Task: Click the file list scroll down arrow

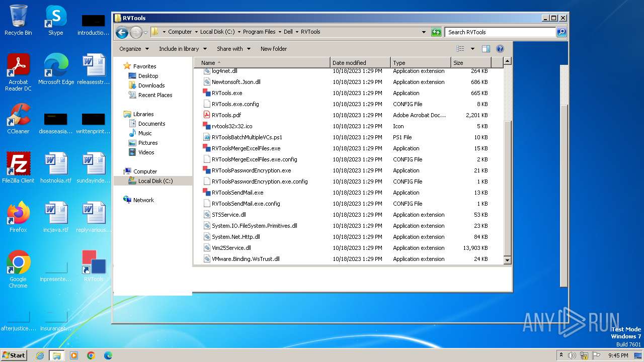Action: (507, 260)
